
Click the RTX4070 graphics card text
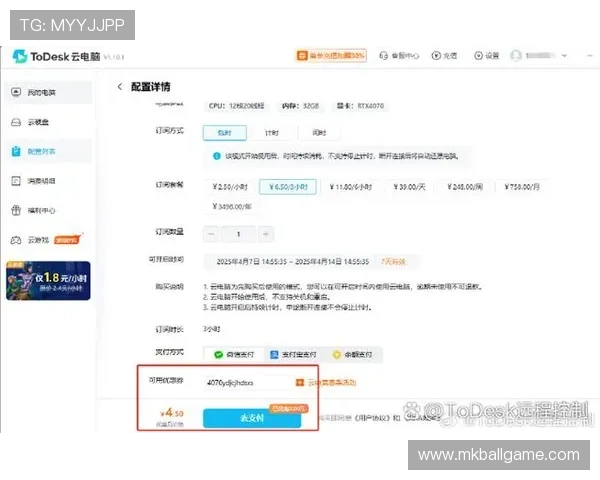click(x=360, y=106)
